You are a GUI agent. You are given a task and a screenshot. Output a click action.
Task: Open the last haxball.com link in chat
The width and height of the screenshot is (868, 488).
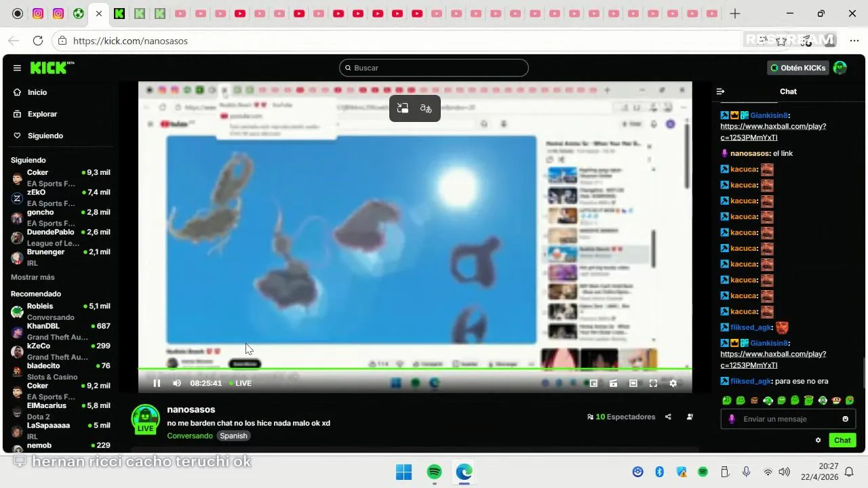coord(773,359)
